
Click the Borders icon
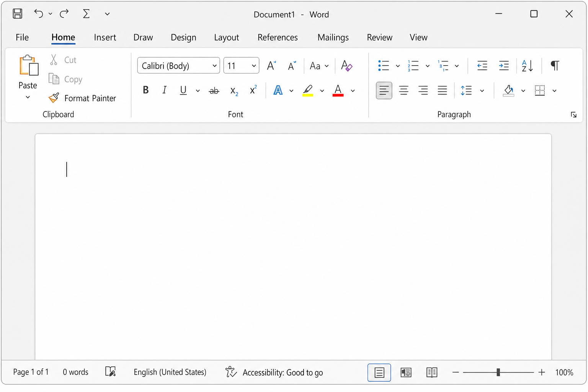(x=540, y=90)
